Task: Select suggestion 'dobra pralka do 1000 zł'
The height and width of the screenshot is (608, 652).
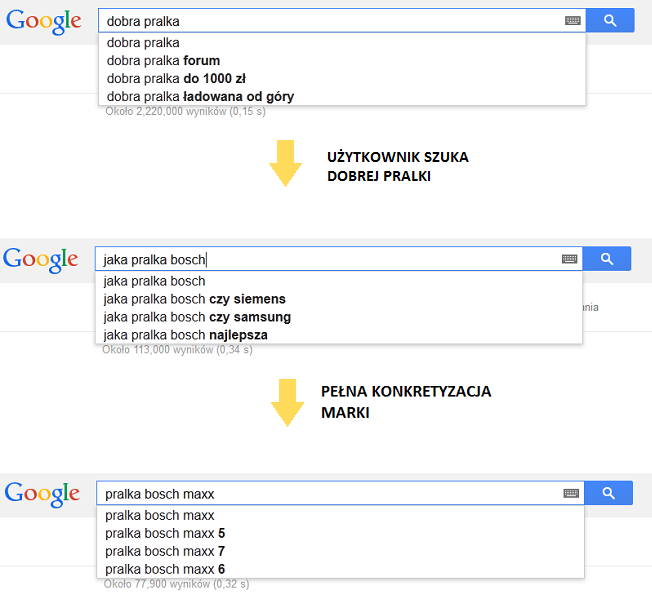Action: coord(342,79)
